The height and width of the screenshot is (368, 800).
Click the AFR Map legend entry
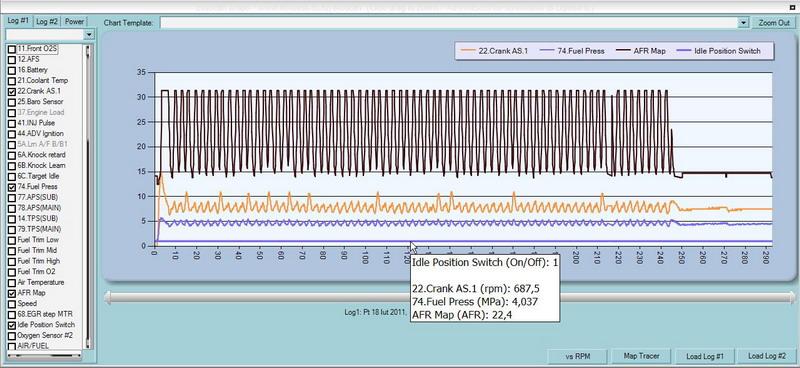pos(640,51)
